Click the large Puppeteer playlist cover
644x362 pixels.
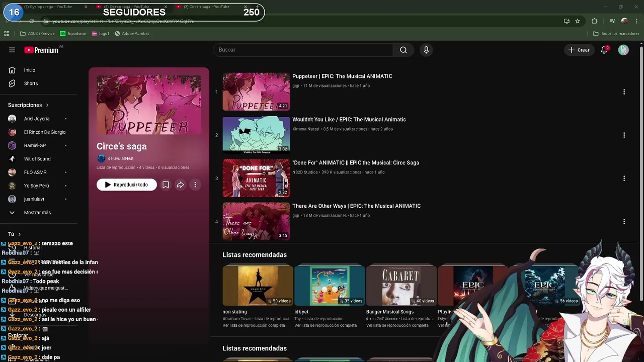(149, 105)
